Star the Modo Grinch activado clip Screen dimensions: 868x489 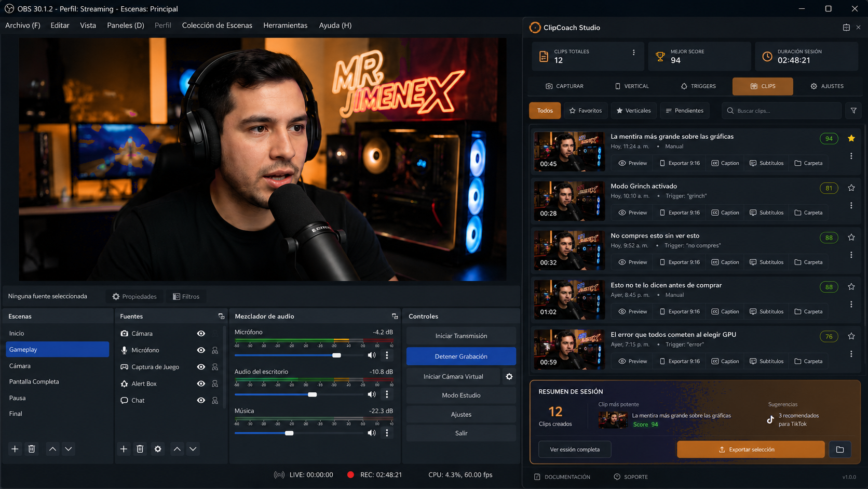[851, 188]
